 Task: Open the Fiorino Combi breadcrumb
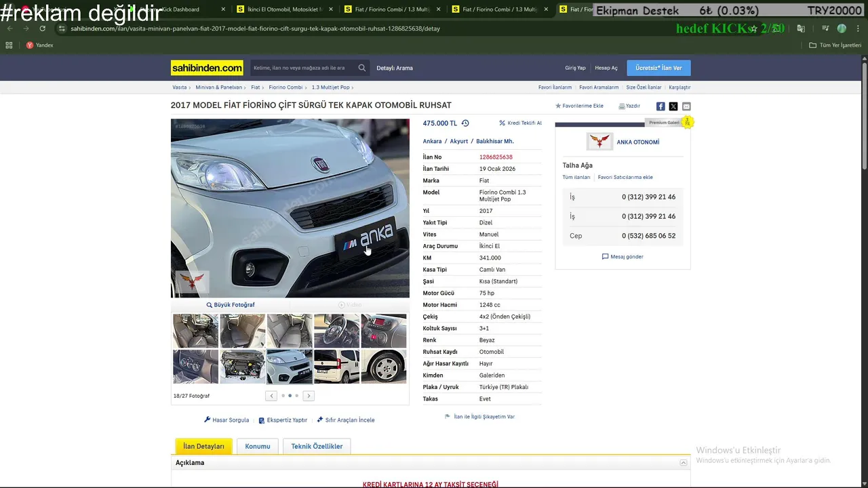point(285,87)
